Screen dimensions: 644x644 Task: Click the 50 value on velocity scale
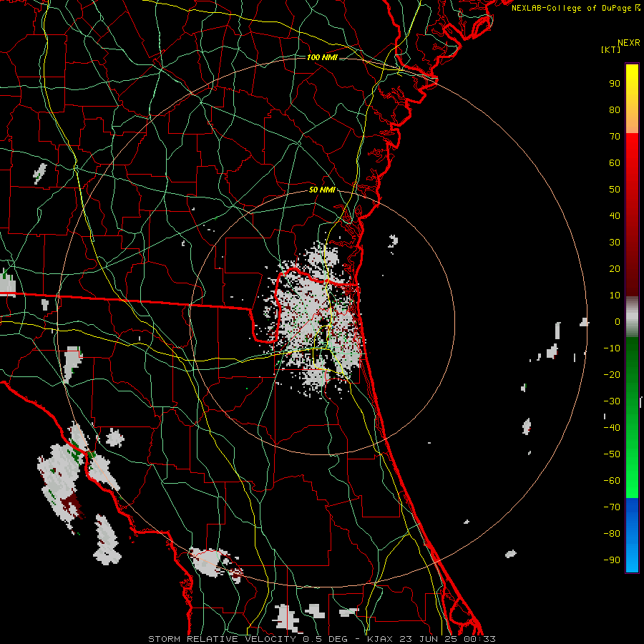[x=615, y=190]
